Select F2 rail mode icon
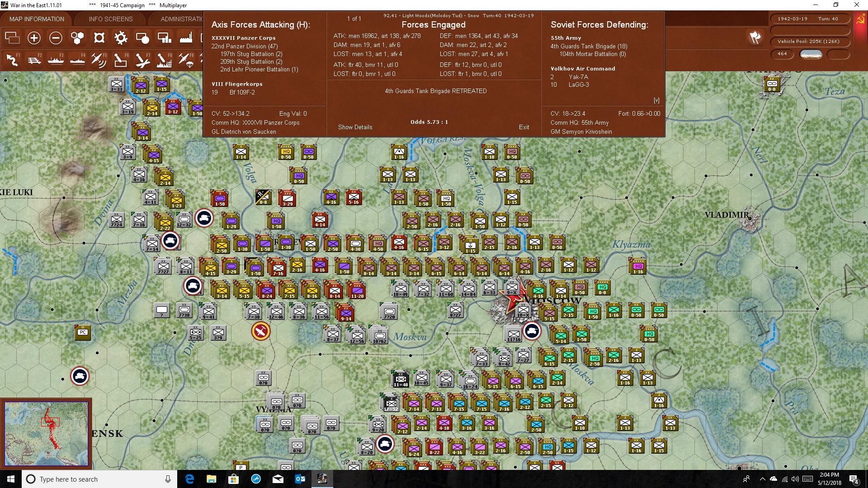 [x=34, y=60]
